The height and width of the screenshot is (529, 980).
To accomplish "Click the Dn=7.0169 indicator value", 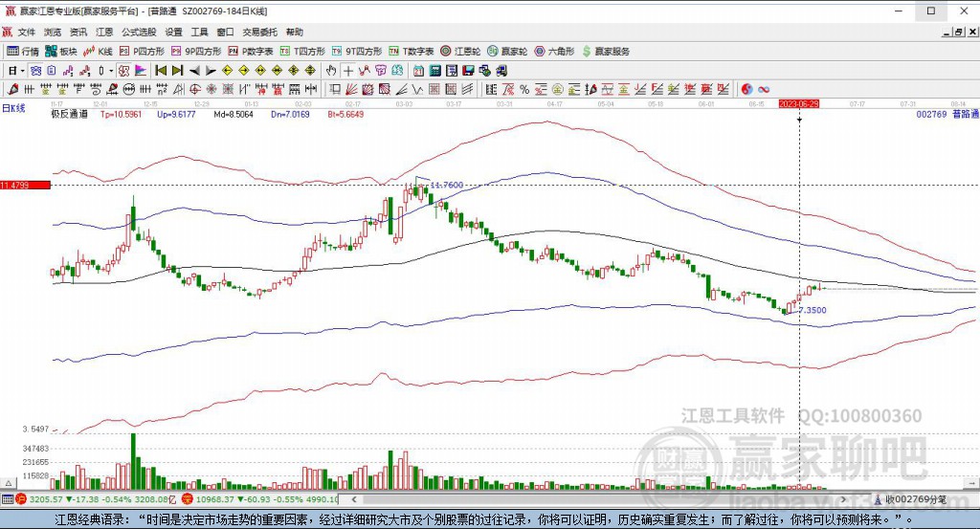I will (290, 114).
